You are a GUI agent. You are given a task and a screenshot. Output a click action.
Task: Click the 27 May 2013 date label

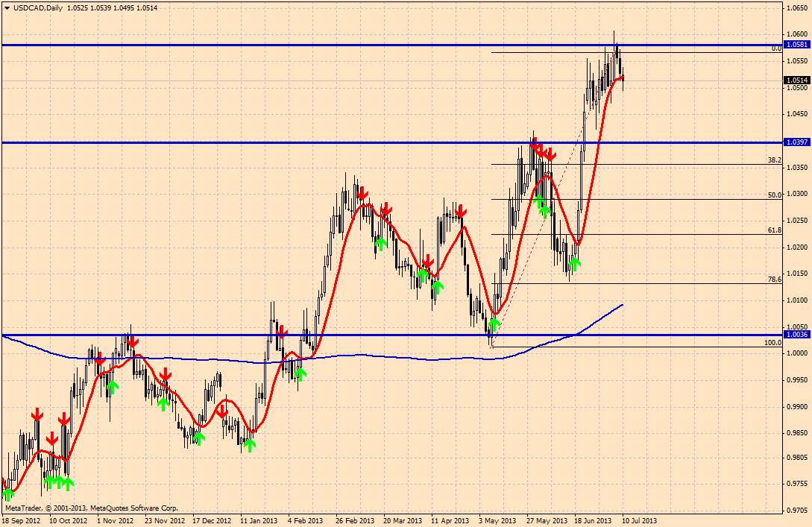[547, 521]
